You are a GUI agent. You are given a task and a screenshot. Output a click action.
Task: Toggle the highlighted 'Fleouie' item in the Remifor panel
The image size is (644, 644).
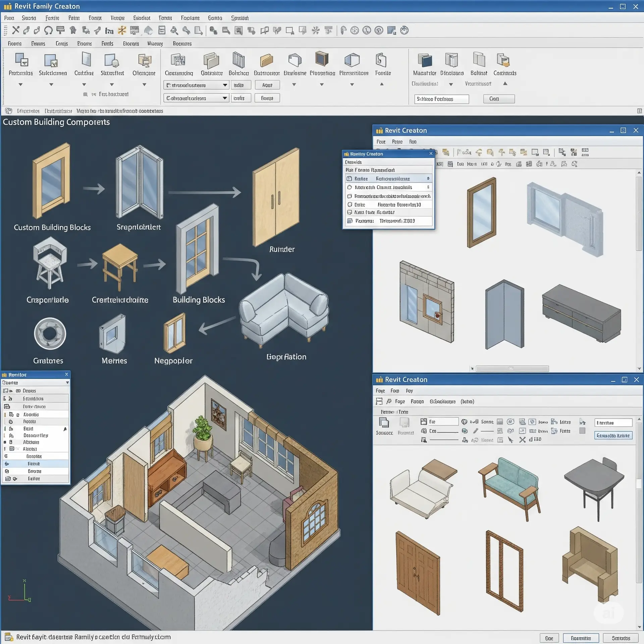tap(35, 463)
